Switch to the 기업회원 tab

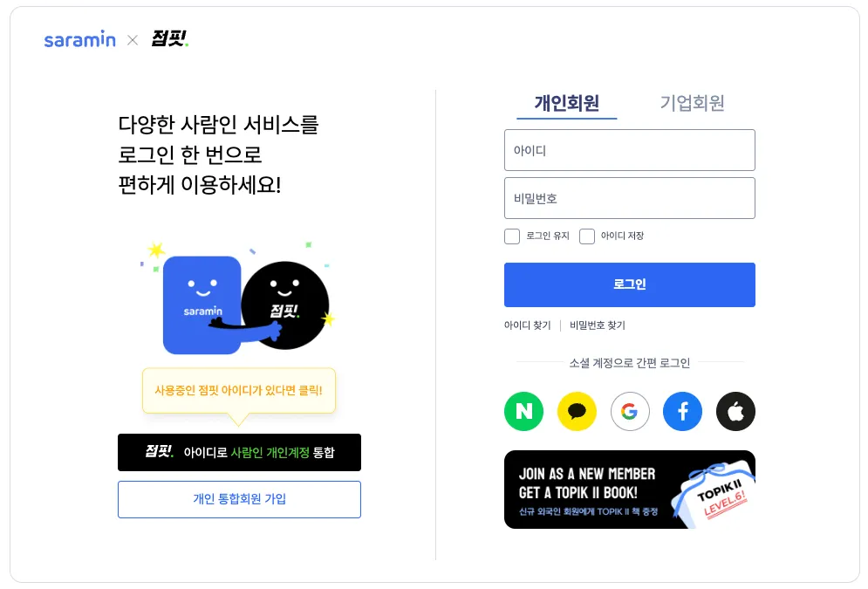click(x=692, y=104)
